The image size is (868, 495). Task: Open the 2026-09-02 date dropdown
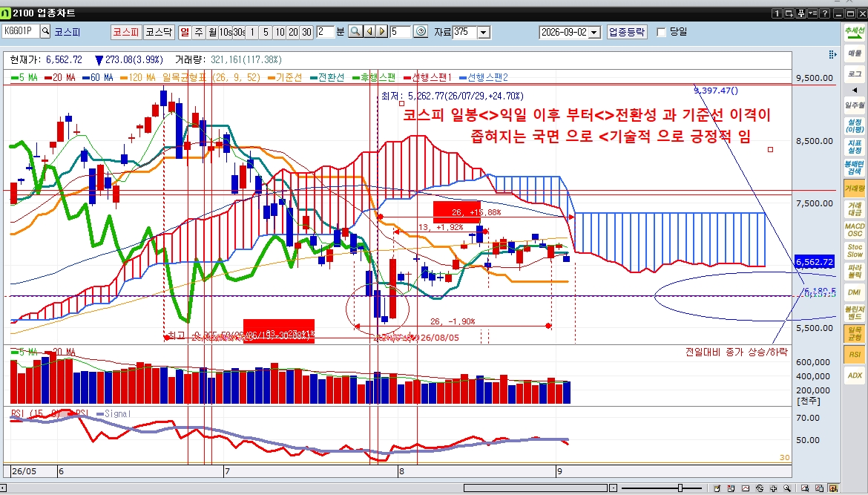(594, 33)
